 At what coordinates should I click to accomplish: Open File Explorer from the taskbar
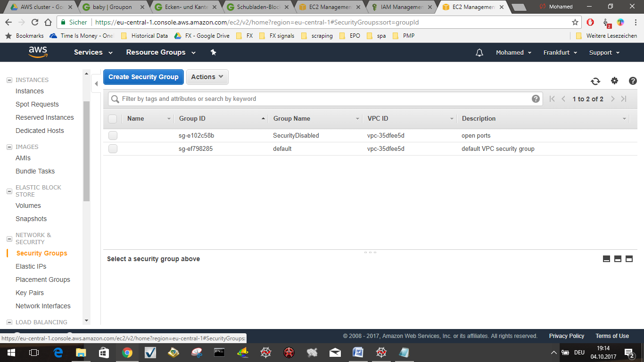81,353
